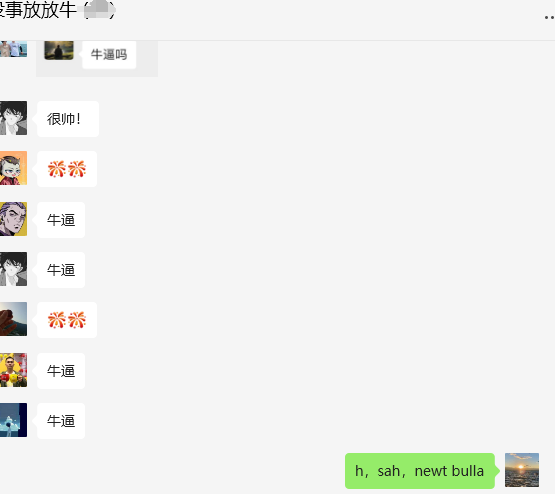Click the second fireworks emoji message bubble
The width and height of the screenshot is (555, 494).
(x=67, y=320)
